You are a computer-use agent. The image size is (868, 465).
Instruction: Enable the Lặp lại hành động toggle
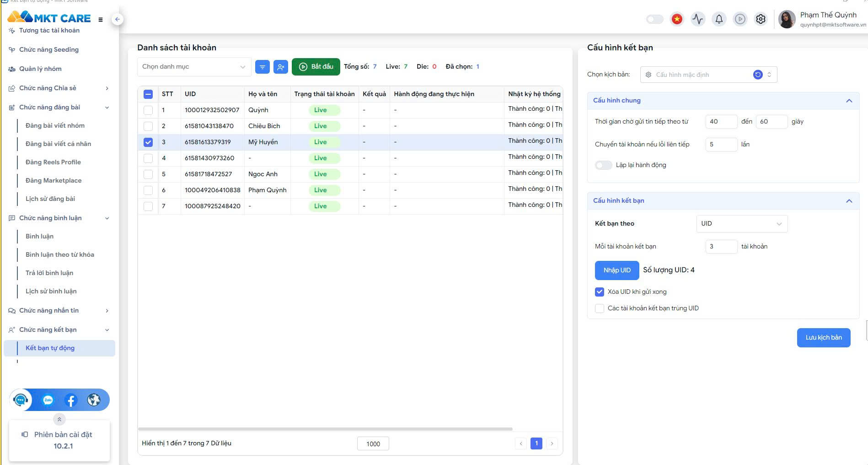603,165
